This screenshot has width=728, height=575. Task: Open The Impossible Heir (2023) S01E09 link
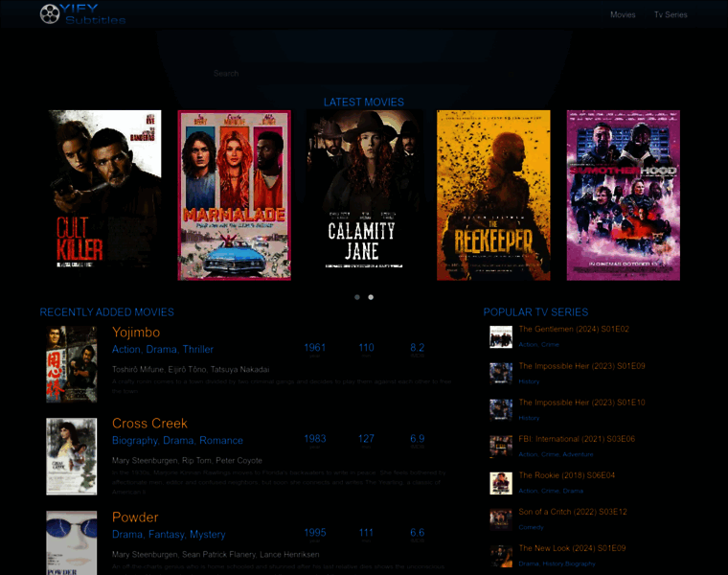[581, 366]
